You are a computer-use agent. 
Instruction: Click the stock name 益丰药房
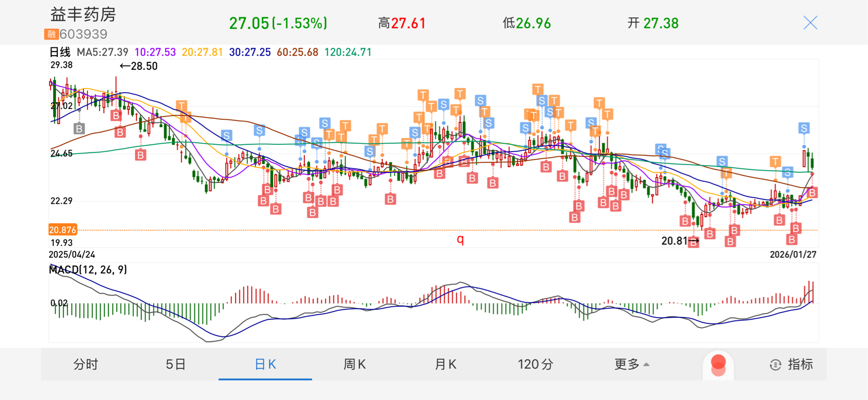(x=83, y=14)
